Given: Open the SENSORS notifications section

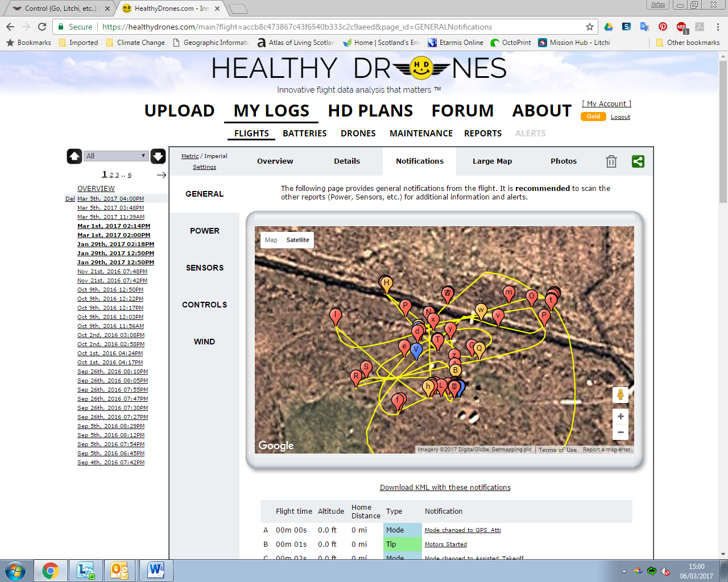Looking at the screenshot, I should 205,268.
